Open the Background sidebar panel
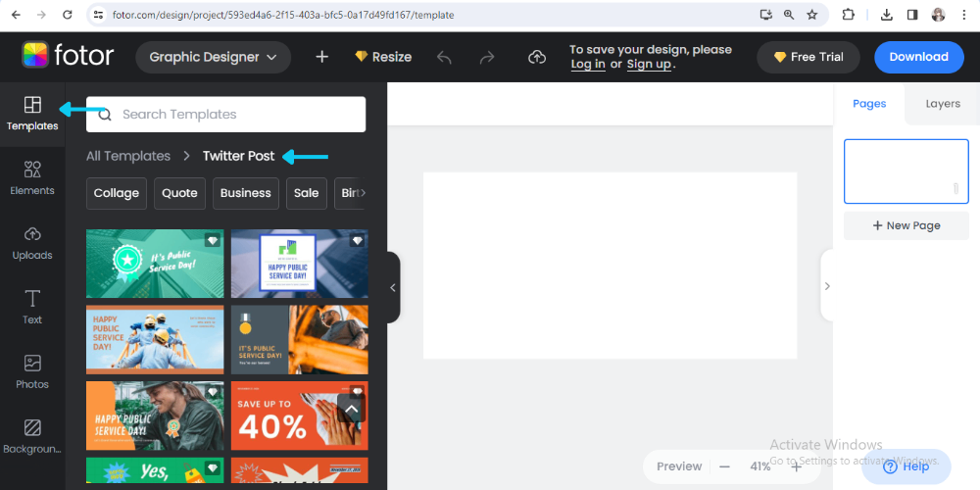 coord(32,436)
